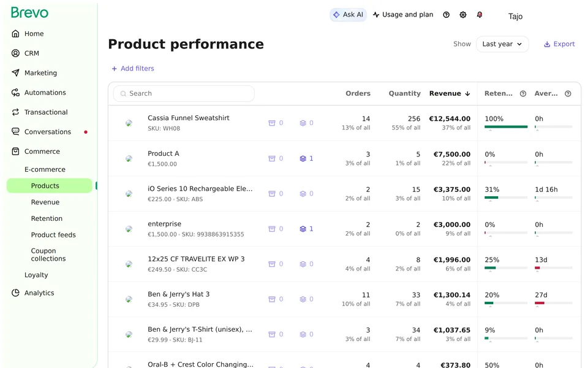Click the CRM sidebar icon
Viewport: 588px width, 368px height.
[15, 53]
